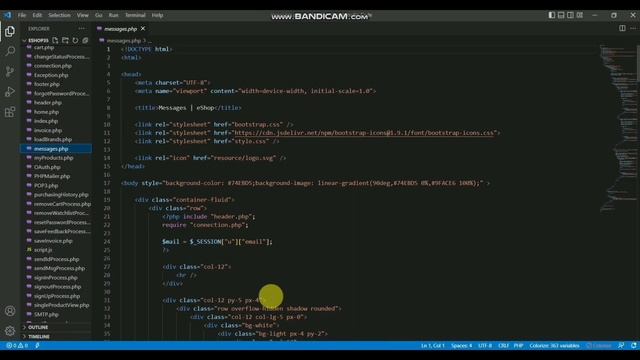Open the Source Control view
Screen dimensions: 640x360
coord(10,71)
